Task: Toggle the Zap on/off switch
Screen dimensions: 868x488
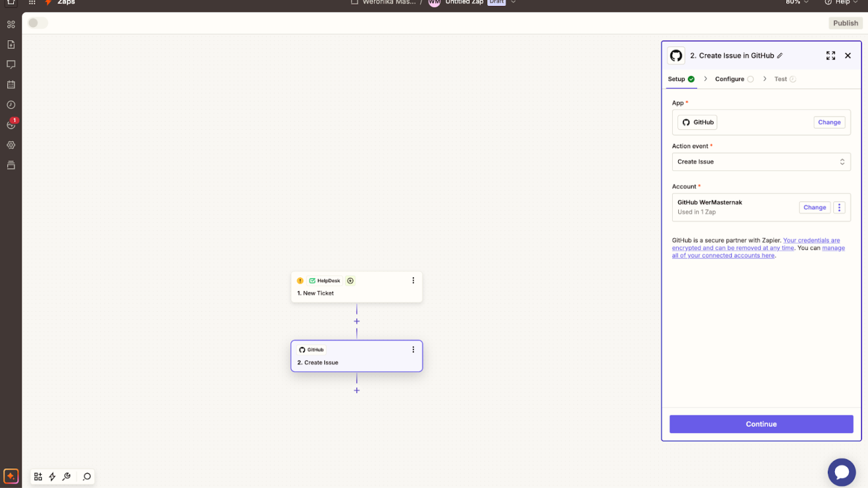Action: click(38, 23)
